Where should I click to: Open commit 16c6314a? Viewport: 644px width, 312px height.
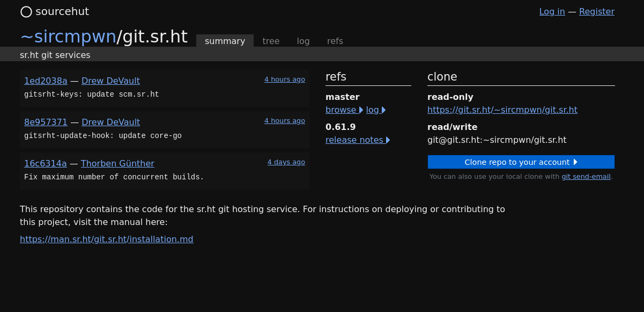pos(45,163)
